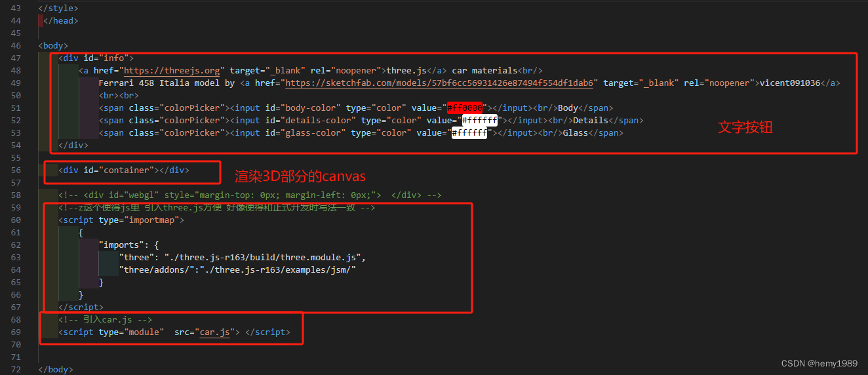Follow the car.js src link
The image size is (868, 375).
(214, 332)
